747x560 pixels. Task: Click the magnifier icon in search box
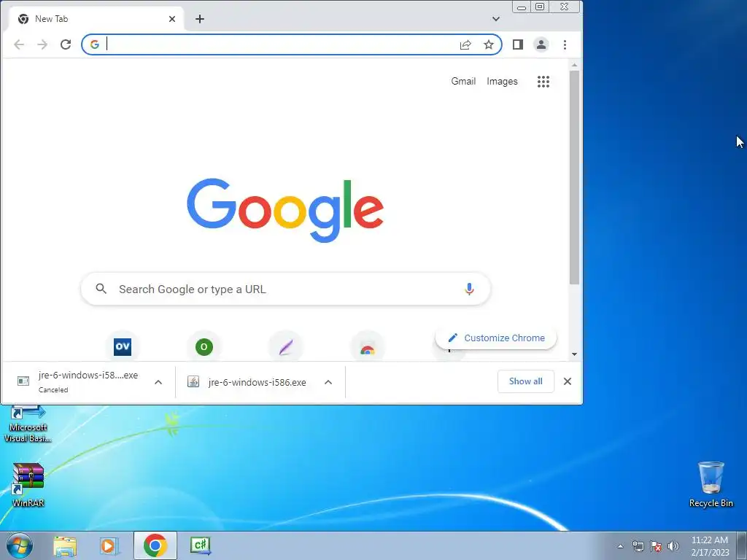click(x=101, y=289)
